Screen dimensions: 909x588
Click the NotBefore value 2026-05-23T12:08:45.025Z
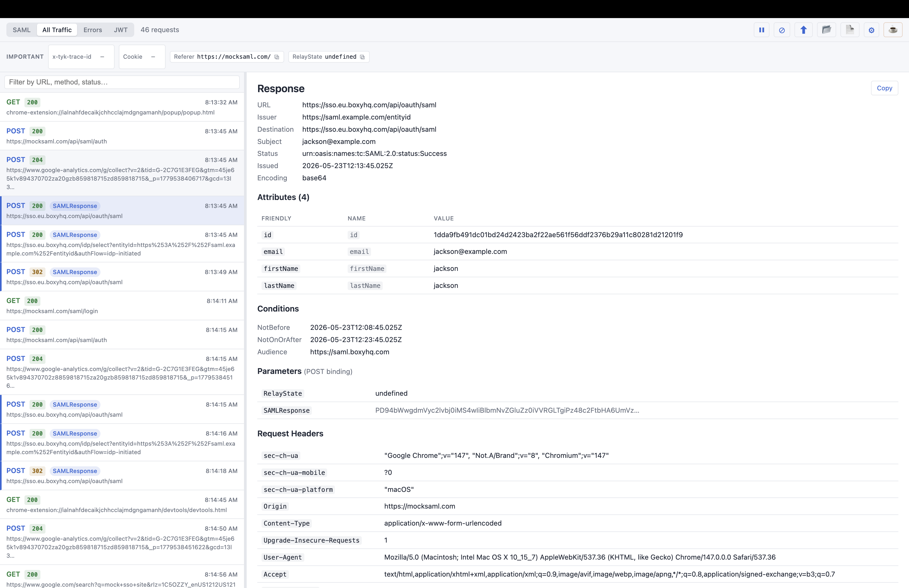coord(356,327)
